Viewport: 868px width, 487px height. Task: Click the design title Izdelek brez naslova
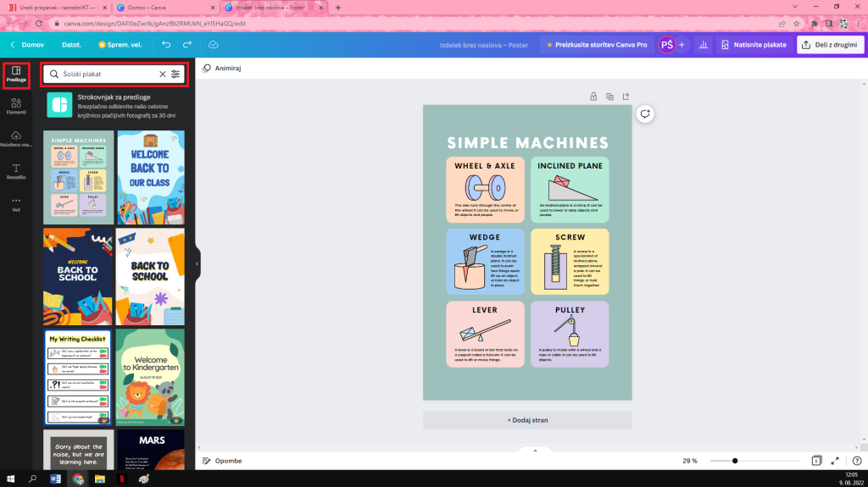pyautogui.click(x=484, y=45)
